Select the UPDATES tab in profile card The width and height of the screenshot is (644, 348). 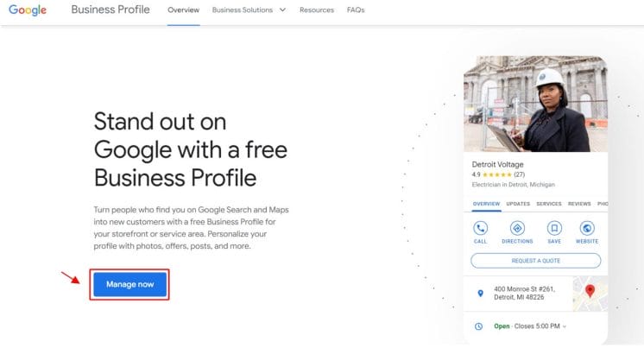coord(518,204)
